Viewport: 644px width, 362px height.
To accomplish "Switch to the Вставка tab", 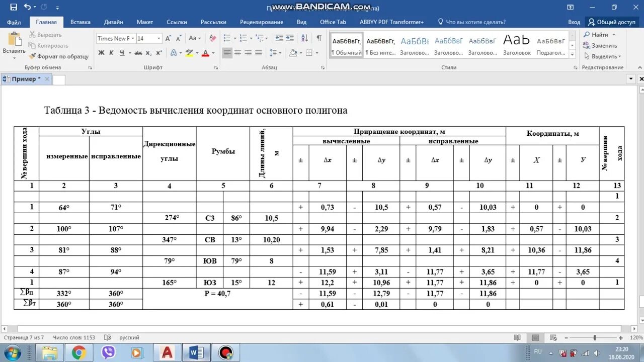I will pos(80,22).
